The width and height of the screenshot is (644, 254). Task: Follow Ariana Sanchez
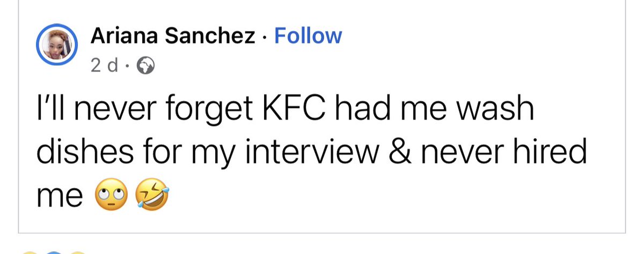(x=308, y=36)
